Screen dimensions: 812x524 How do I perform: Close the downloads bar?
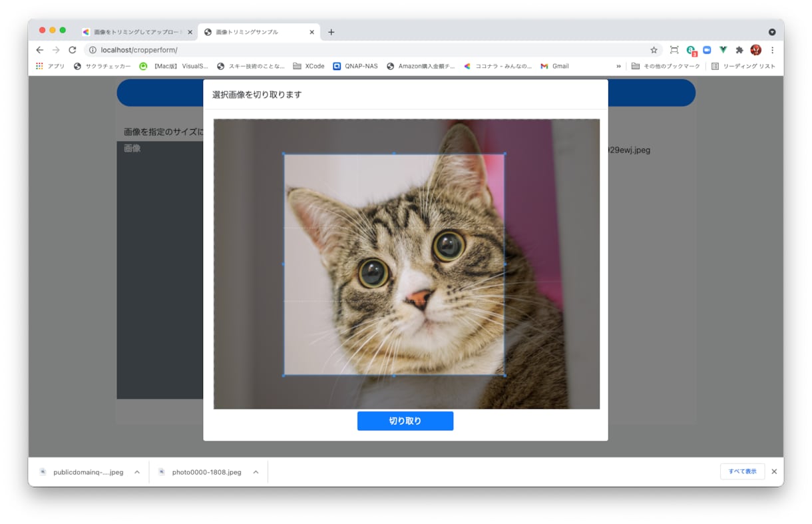point(774,471)
